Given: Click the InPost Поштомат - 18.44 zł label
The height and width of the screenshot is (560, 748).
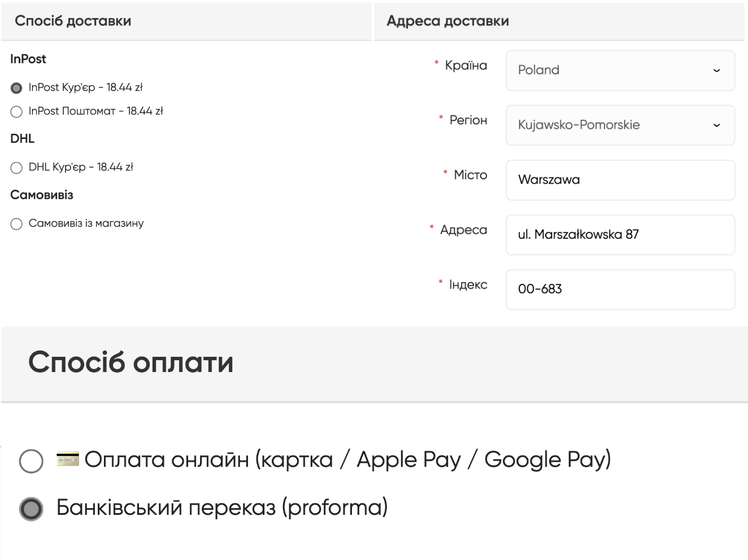Looking at the screenshot, I should 95,111.
